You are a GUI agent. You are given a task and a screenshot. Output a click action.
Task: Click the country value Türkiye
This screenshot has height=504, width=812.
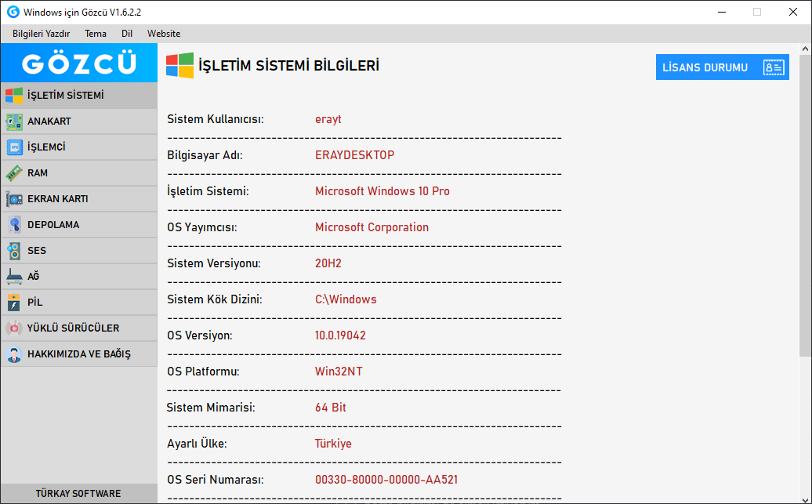click(x=333, y=444)
